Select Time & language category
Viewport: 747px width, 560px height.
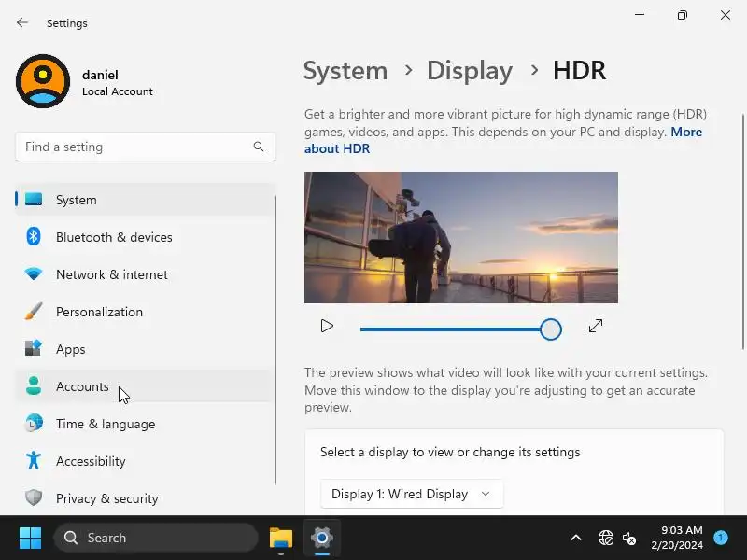click(x=145, y=424)
